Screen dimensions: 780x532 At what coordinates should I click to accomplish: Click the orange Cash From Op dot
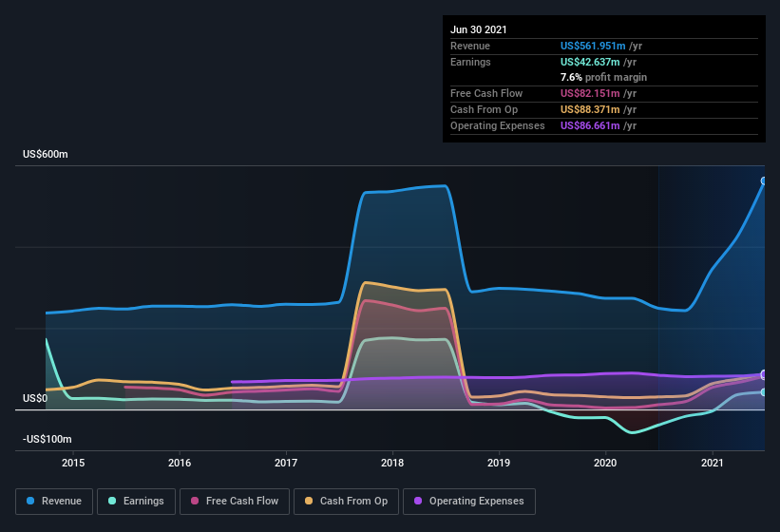click(309, 501)
